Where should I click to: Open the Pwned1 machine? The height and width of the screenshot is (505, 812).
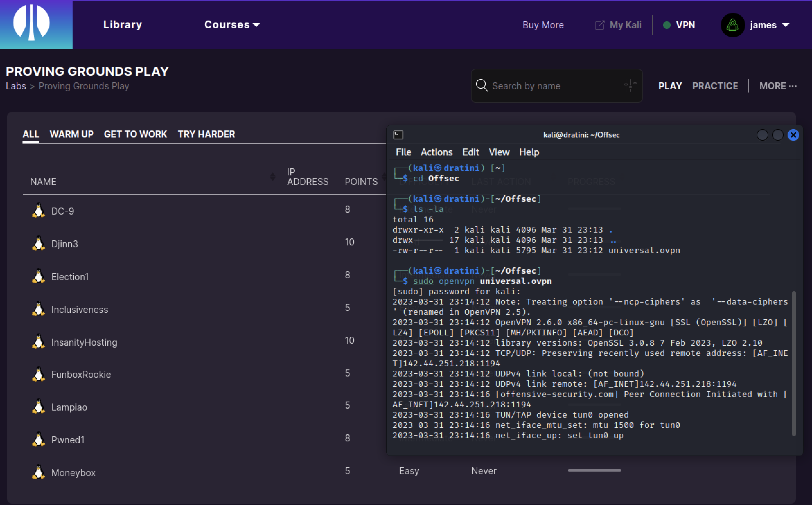tap(68, 439)
